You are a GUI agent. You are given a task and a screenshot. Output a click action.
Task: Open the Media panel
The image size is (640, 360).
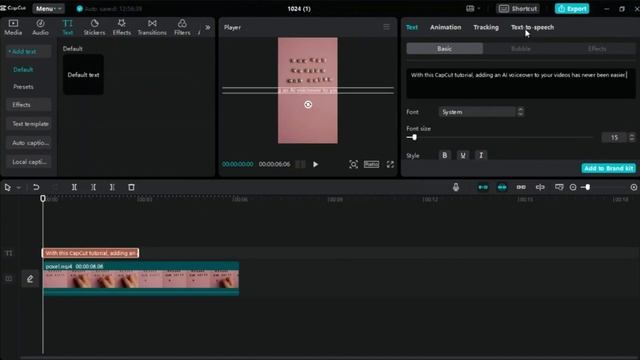tap(13, 27)
